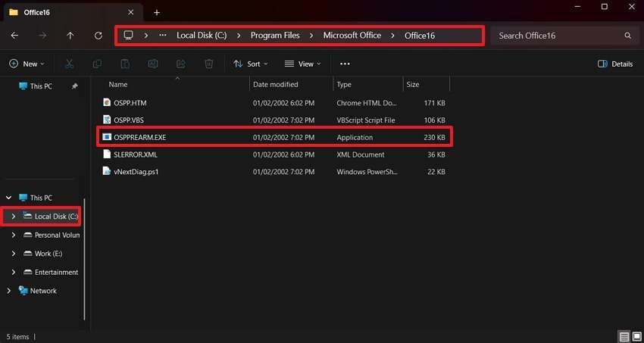Image resolution: width=644 pixels, height=343 pixels.
Task: Open the Sort dropdown
Action: [x=250, y=64]
